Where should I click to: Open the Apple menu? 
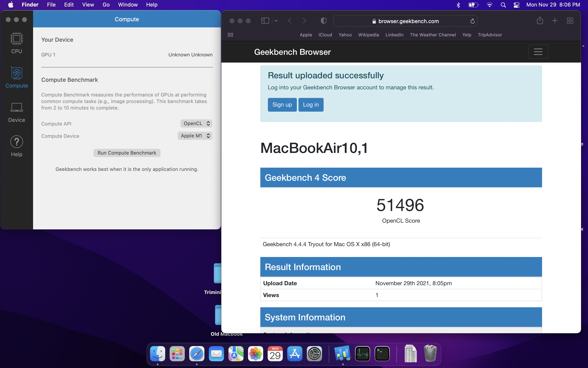(11, 5)
